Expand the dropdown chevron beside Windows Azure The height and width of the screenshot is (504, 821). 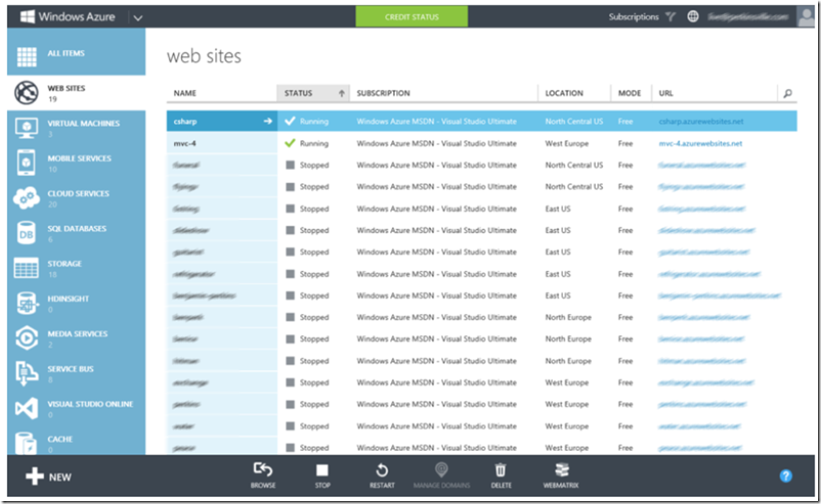pyautogui.click(x=138, y=18)
